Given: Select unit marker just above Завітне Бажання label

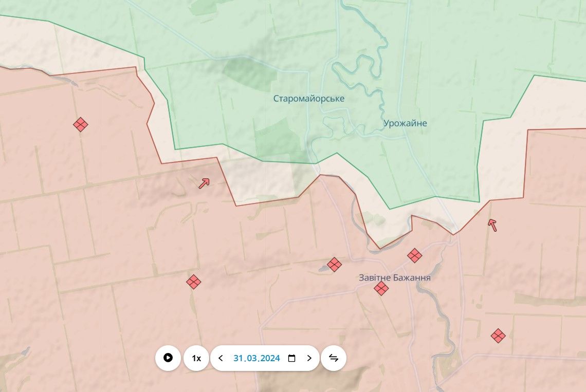Looking at the screenshot, I should pyautogui.click(x=414, y=255).
